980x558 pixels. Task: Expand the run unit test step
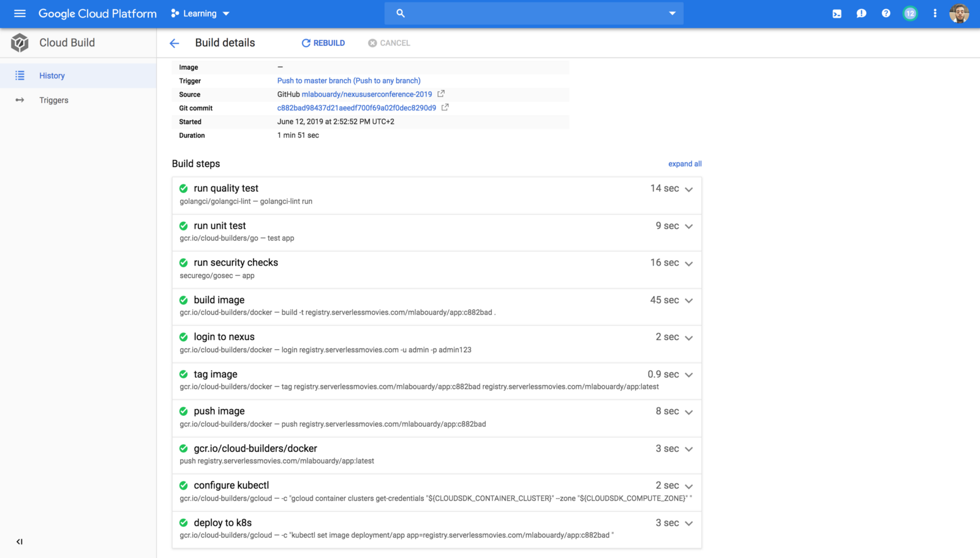coord(689,227)
